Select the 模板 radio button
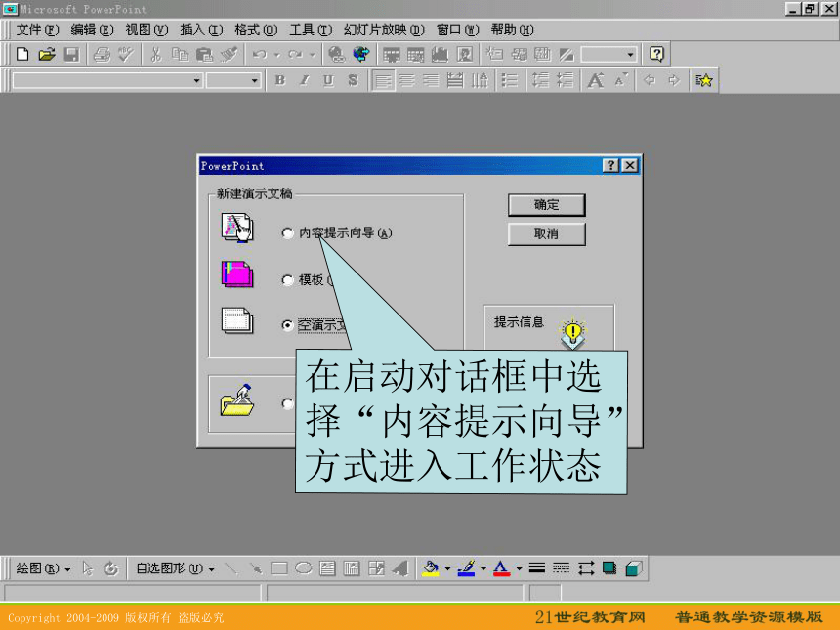 (288, 279)
